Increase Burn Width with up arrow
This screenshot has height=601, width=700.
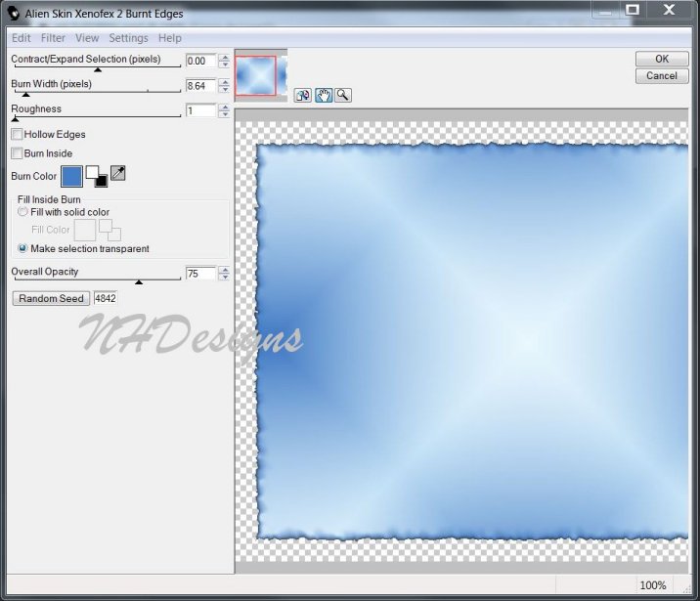tap(225, 82)
